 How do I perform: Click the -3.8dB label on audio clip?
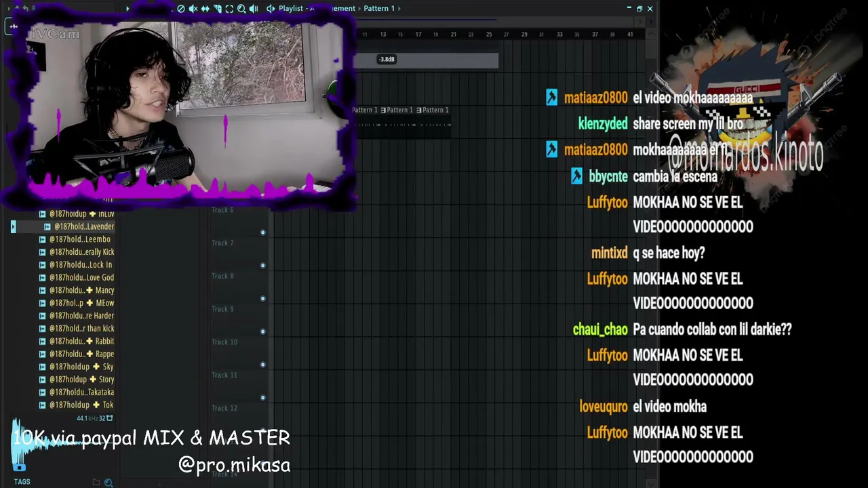(x=387, y=60)
